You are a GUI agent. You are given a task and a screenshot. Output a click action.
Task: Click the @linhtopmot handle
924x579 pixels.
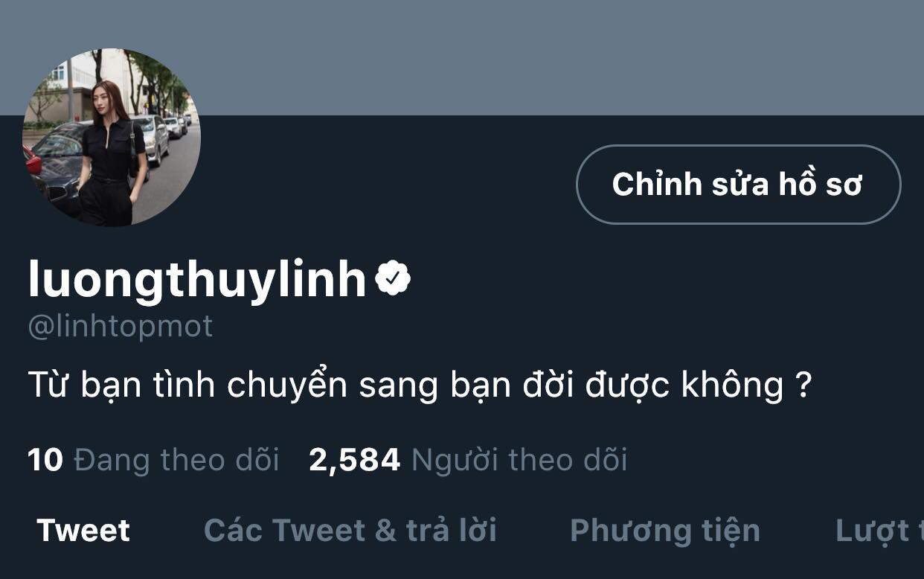point(121,327)
